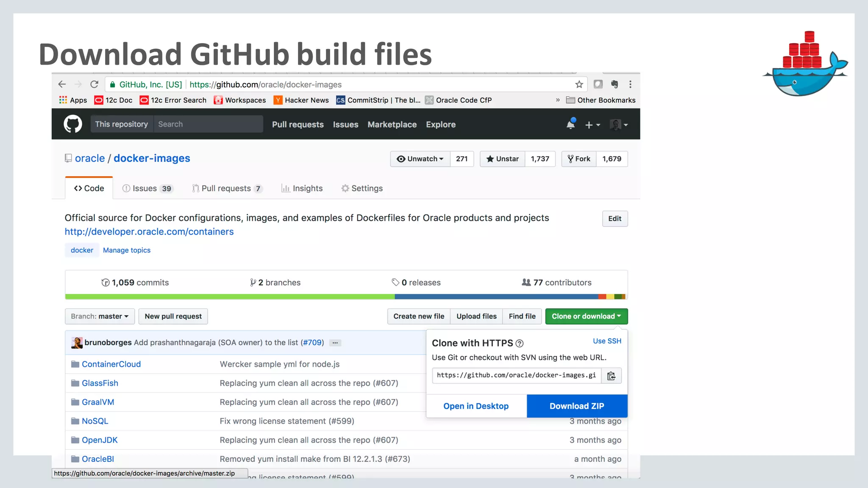The width and height of the screenshot is (868, 488).
Task: Select the Code tab
Action: tap(89, 188)
